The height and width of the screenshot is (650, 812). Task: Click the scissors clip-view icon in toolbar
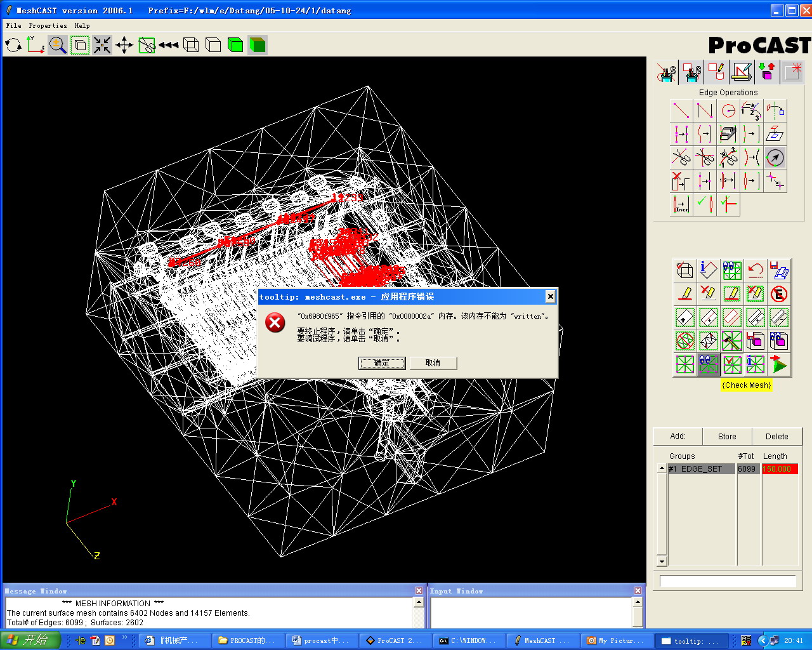pyautogui.click(x=147, y=45)
